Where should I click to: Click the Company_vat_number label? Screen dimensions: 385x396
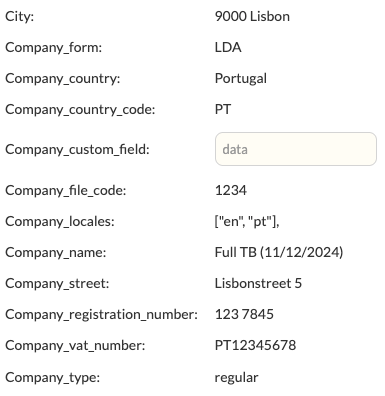coord(75,346)
